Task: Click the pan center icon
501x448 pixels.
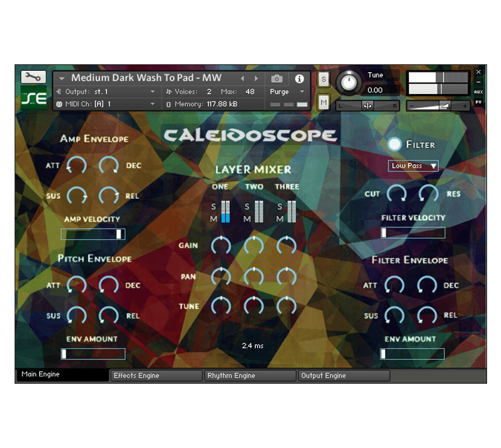Action: point(367,105)
